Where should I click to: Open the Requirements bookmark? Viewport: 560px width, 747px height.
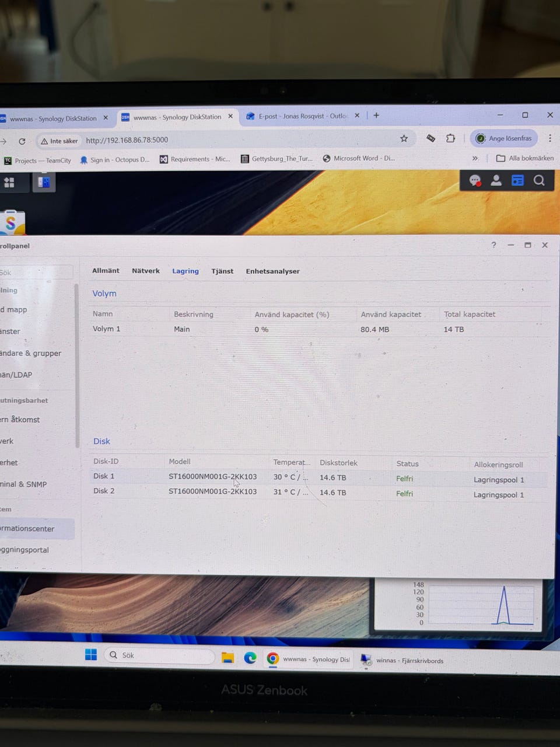click(195, 159)
